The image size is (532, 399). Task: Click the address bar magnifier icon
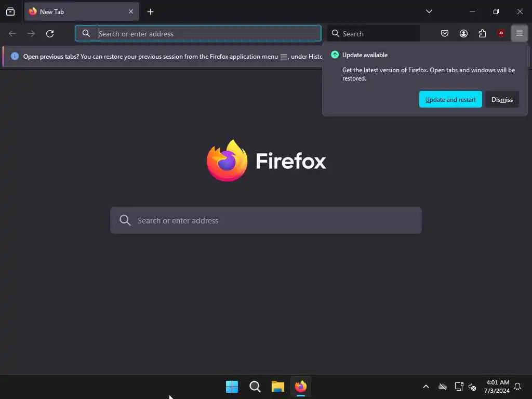86,33
